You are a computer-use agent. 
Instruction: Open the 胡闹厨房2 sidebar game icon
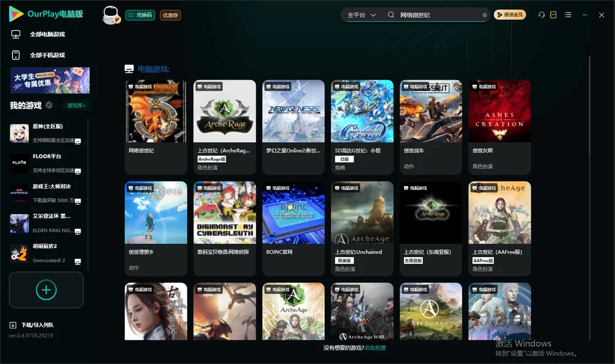(19, 253)
